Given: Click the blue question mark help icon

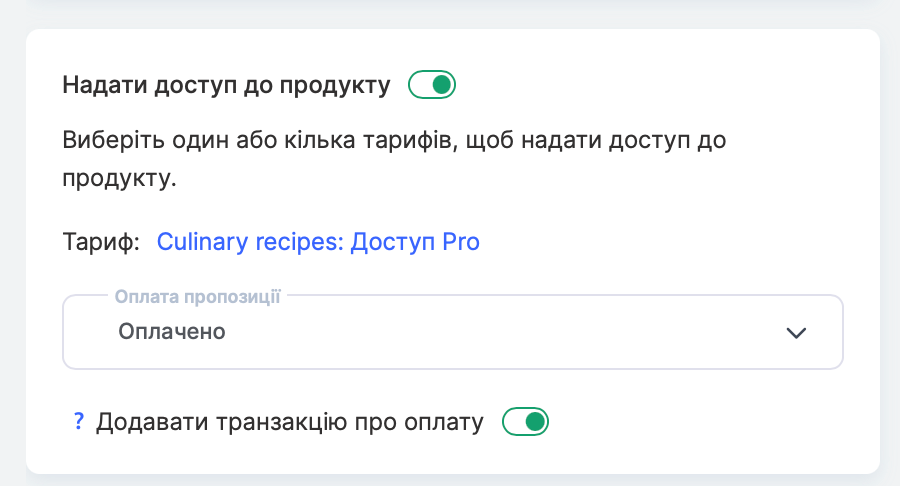Looking at the screenshot, I should (x=79, y=421).
